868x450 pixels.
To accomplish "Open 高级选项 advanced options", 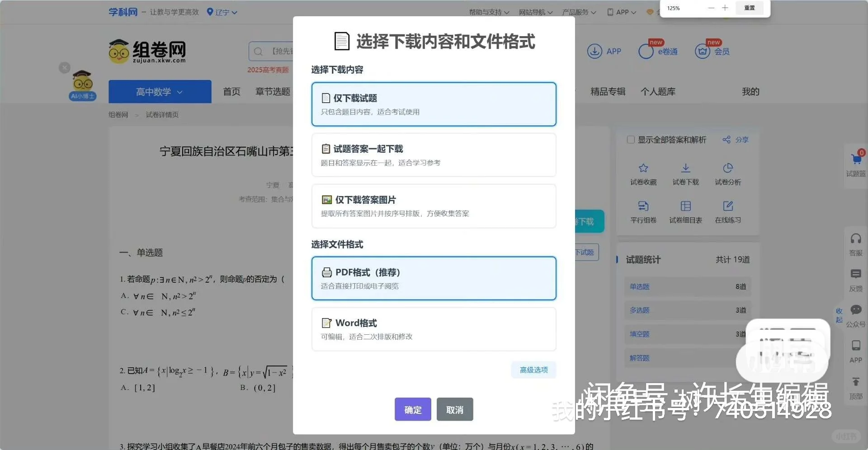I will [533, 370].
